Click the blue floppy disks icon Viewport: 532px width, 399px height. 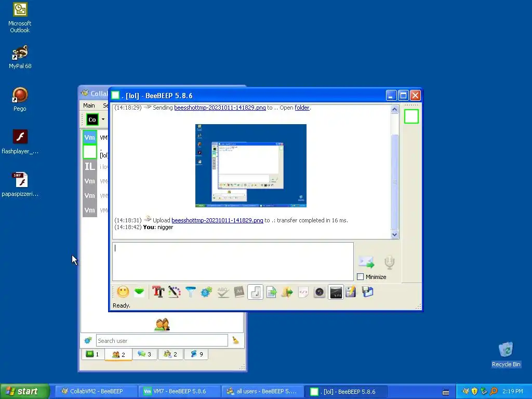click(367, 292)
